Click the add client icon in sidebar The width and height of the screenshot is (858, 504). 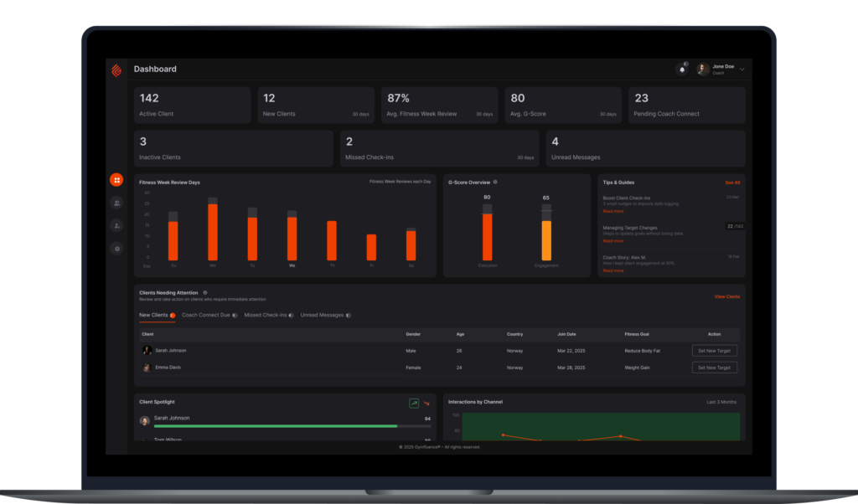(116, 225)
